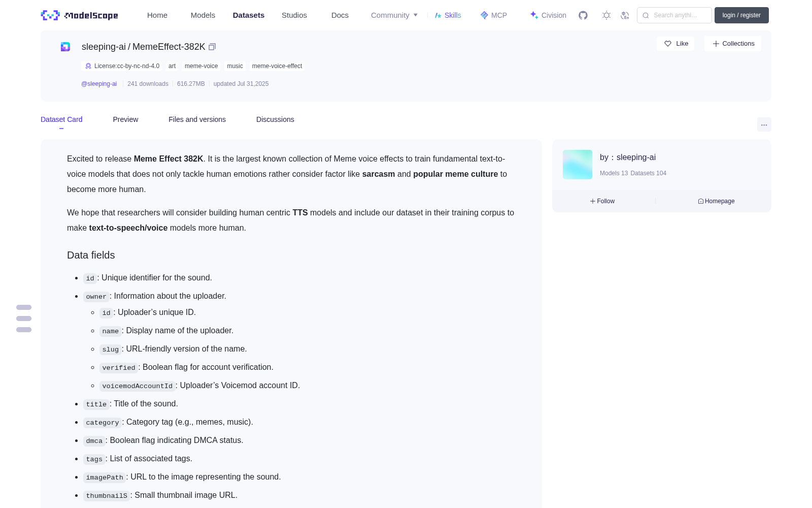Open the ModelScope logo homepage
812x508 pixels.
point(79,15)
